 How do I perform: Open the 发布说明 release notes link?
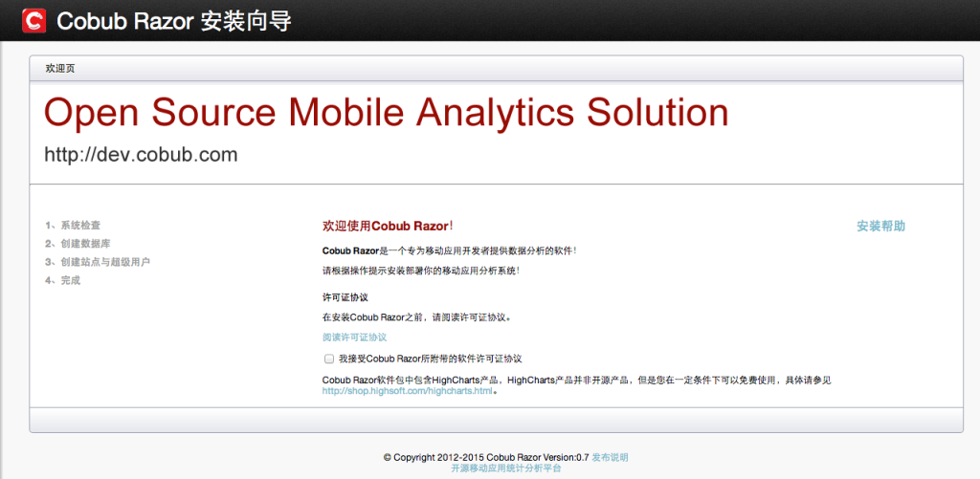coord(610,457)
